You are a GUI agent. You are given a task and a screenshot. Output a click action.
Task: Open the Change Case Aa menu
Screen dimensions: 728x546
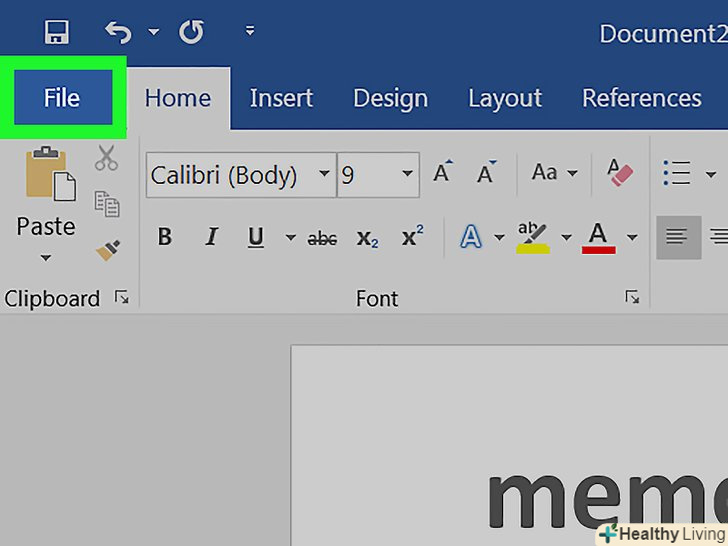(x=554, y=173)
